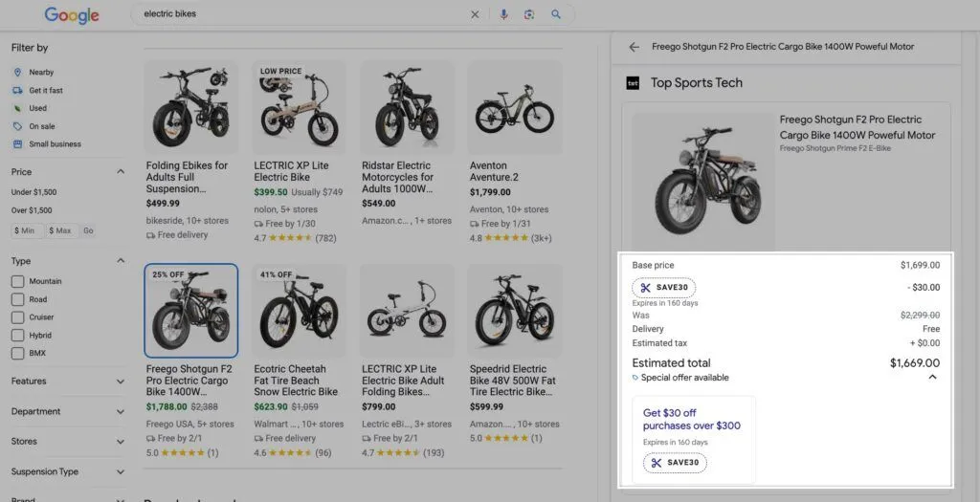Click the Ridstar Electric Motorcycles title link
The image size is (980, 502).
[x=397, y=177]
